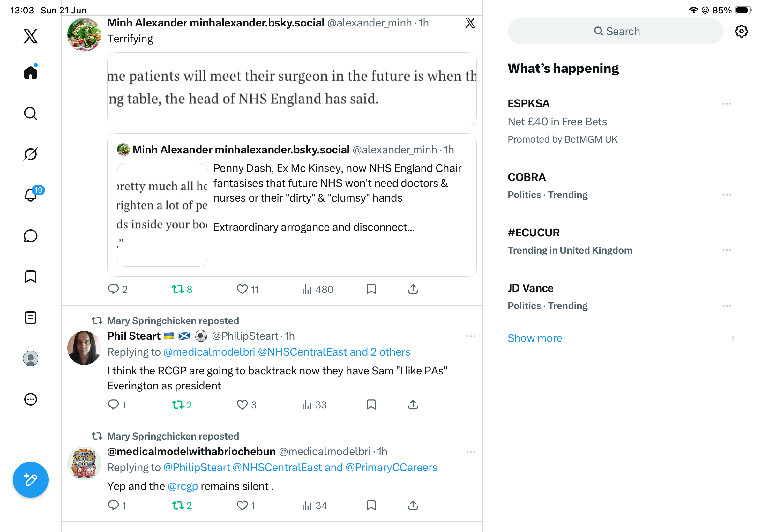Screen dimensions: 762x532
Task: Open three-dot menu on Phil Steart's post
Action: coord(471,336)
